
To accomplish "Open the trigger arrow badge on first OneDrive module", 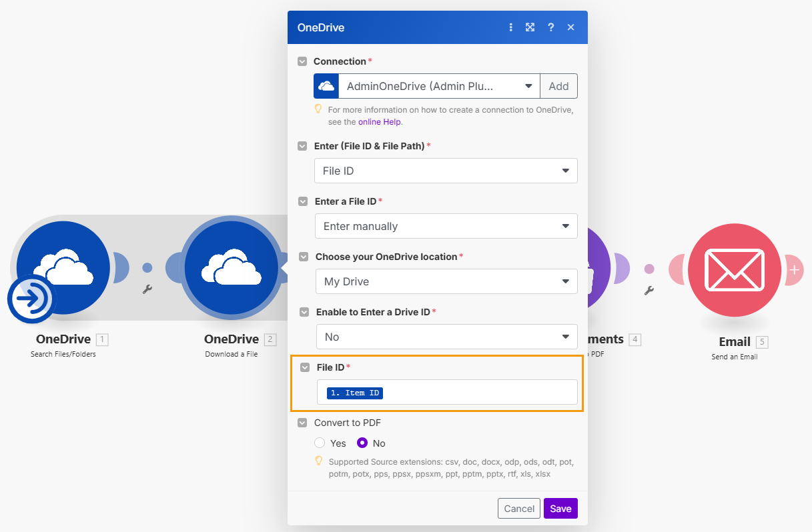I will (31, 300).
